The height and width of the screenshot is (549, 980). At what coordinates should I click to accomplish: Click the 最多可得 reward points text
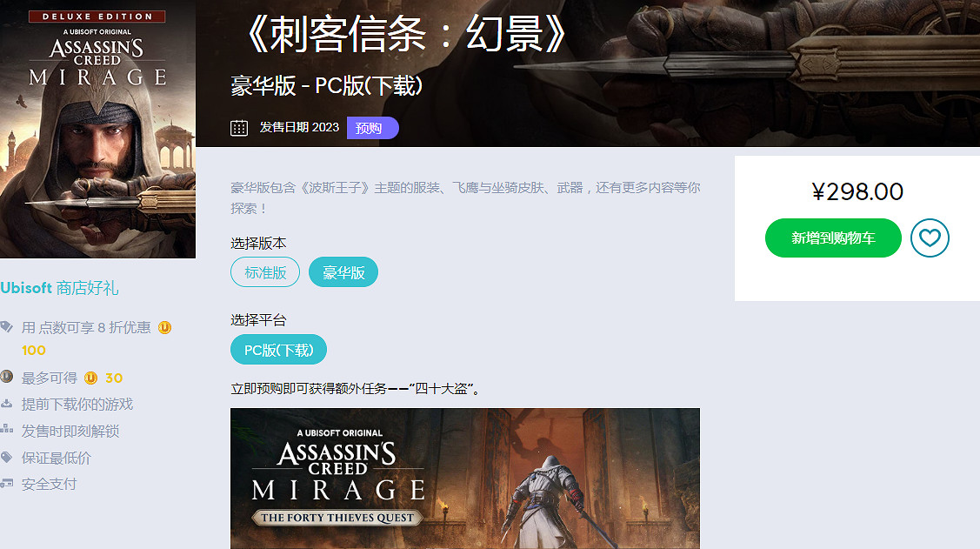pos(50,378)
